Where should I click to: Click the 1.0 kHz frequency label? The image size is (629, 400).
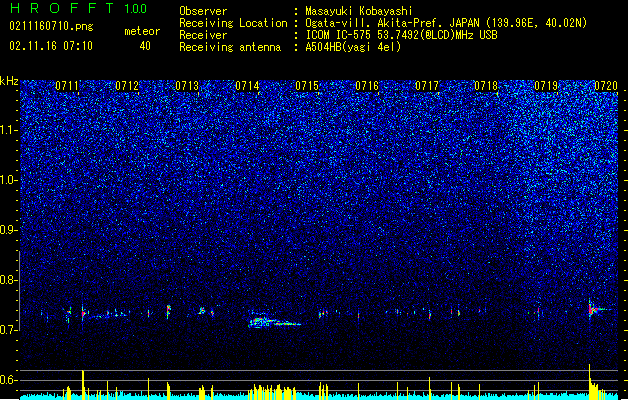tap(9, 180)
